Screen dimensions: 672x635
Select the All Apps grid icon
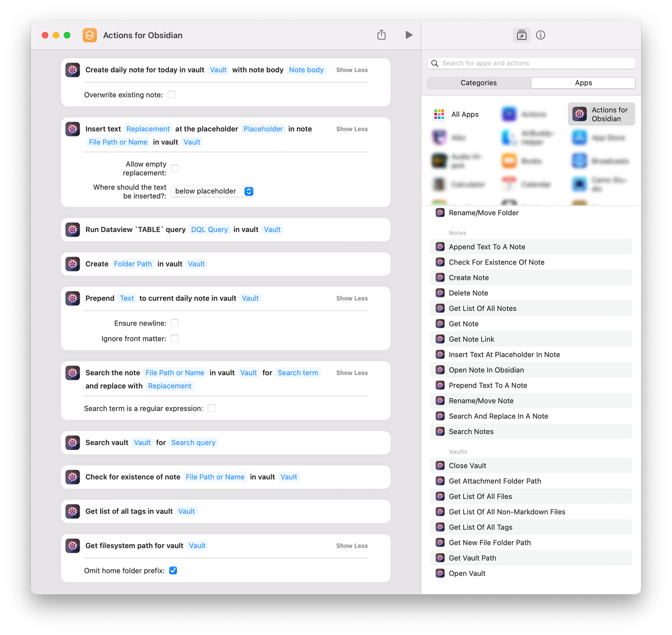click(439, 114)
